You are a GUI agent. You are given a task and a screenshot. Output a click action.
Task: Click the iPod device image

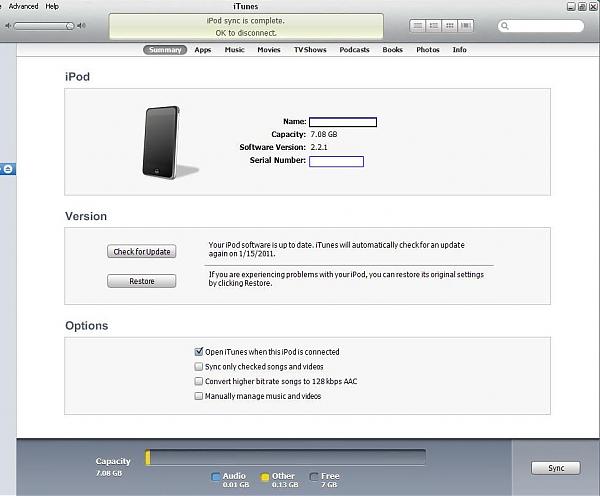point(161,142)
